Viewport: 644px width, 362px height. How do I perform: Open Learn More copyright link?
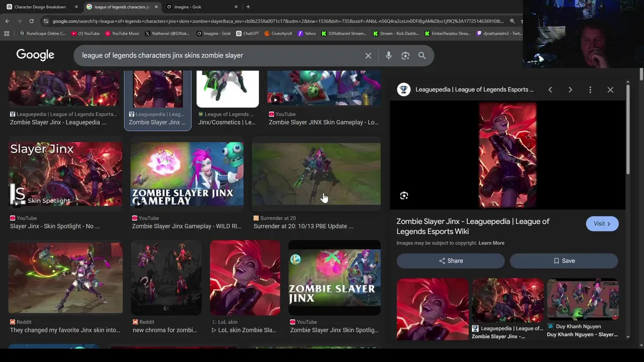pyautogui.click(x=492, y=243)
